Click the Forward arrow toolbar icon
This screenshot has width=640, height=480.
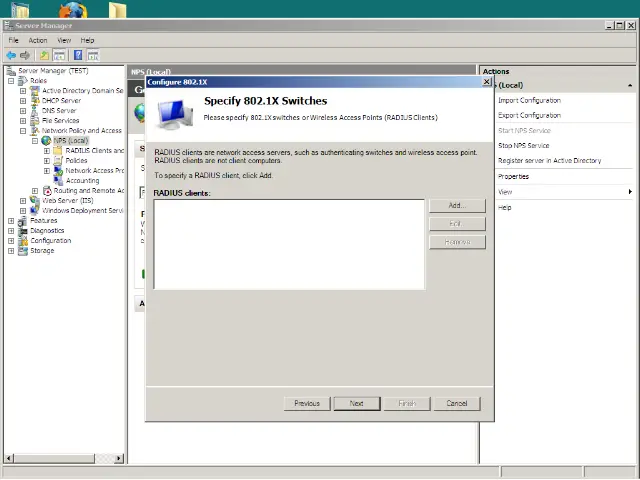pos(25,55)
